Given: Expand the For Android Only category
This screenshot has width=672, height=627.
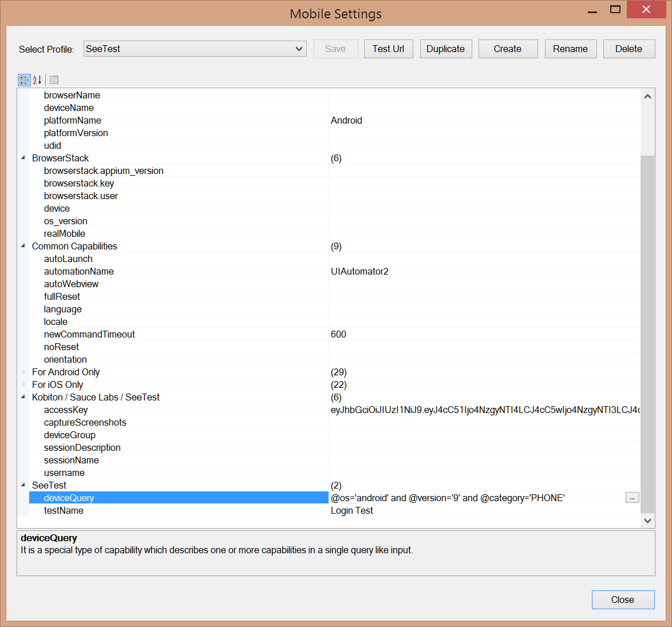Looking at the screenshot, I should point(23,372).
